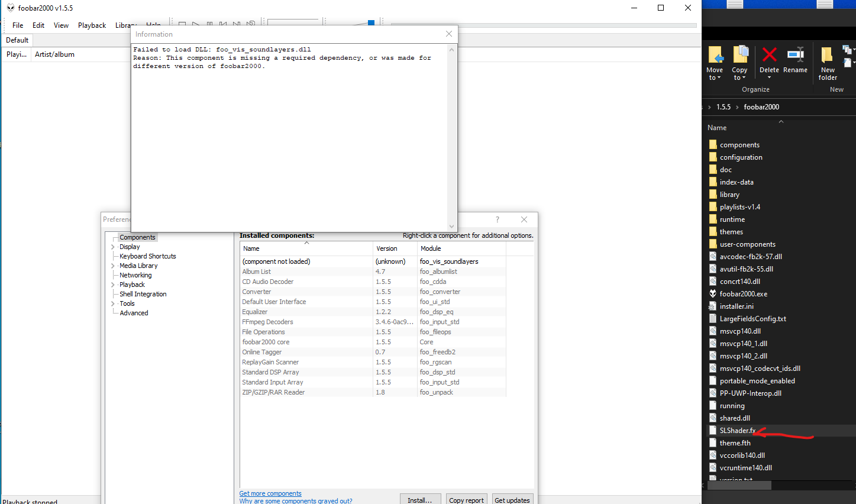Click the Delete icon in Explorer ribbon
This screenshot has width=856, height=504.
coord(769,56)
